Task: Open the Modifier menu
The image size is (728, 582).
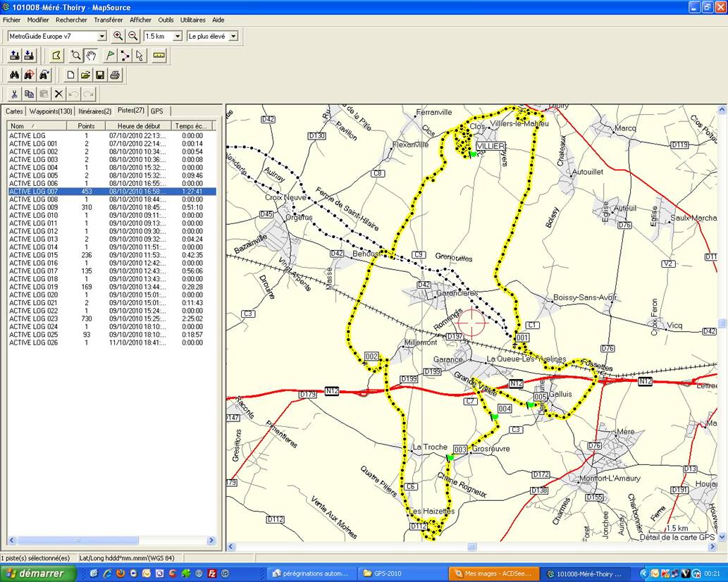Action: tap(38, 20)
